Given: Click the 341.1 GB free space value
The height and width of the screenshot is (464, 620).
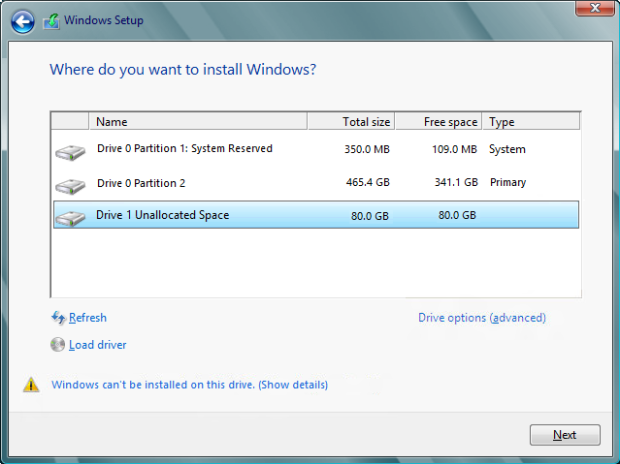Looking at the screenshot, I should [456, 182].
